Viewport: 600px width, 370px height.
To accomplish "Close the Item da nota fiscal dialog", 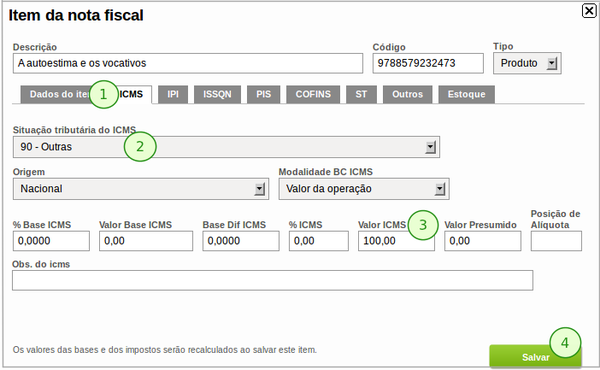I will tap(589, 11).
